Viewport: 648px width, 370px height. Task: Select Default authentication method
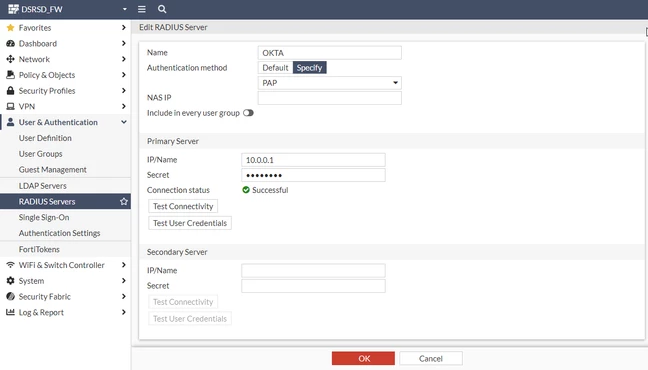coord(275,68)
